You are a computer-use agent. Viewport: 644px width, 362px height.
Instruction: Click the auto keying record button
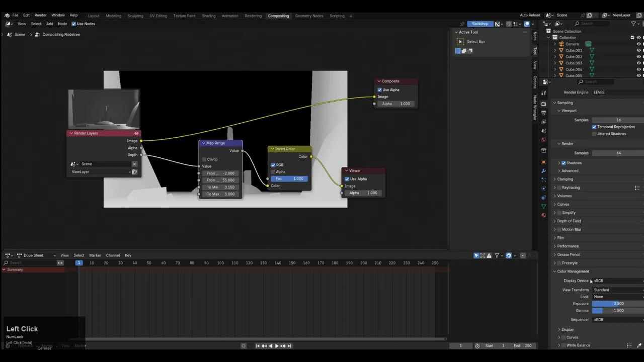[244, 346]
